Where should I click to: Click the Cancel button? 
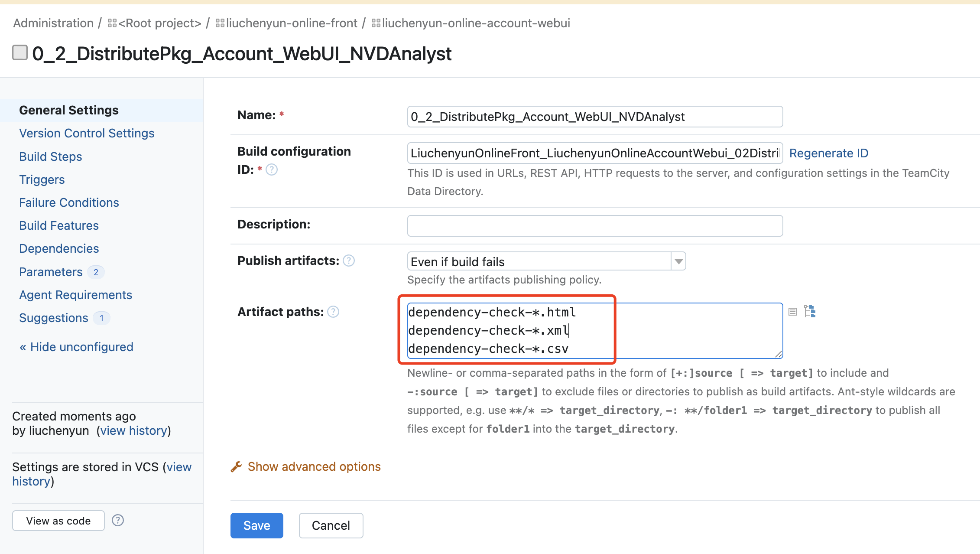(x=331, y=525)
